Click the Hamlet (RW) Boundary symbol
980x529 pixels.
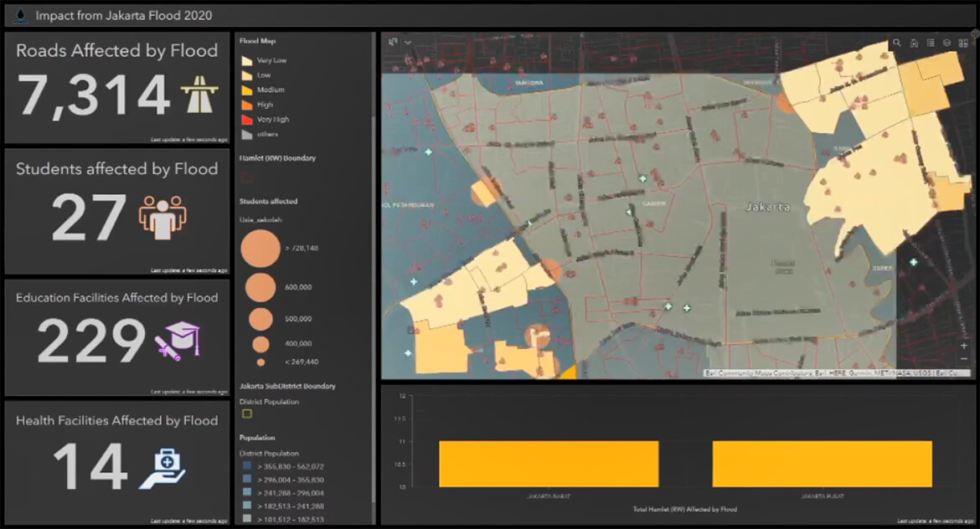[247, 178]
